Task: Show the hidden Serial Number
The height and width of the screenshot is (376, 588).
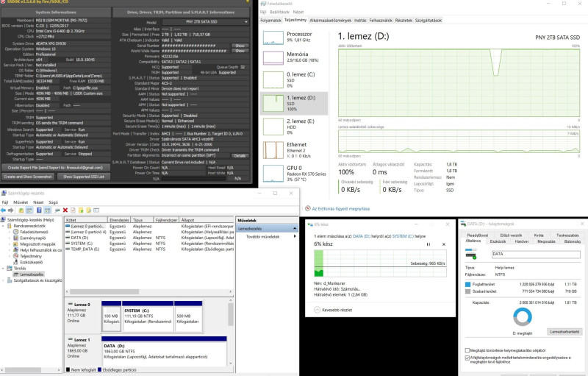Action: (x=240, y=46)
